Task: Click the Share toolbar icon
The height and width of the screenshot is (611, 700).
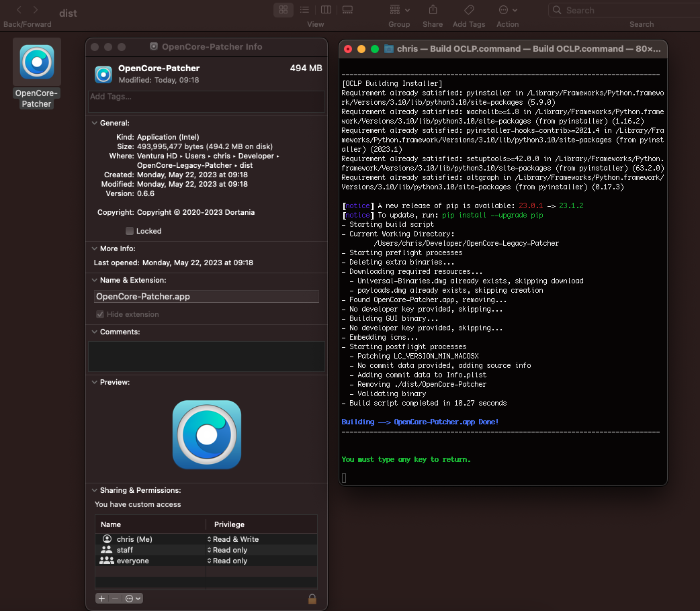Action: pyautogui.click(x=433, y=10)
